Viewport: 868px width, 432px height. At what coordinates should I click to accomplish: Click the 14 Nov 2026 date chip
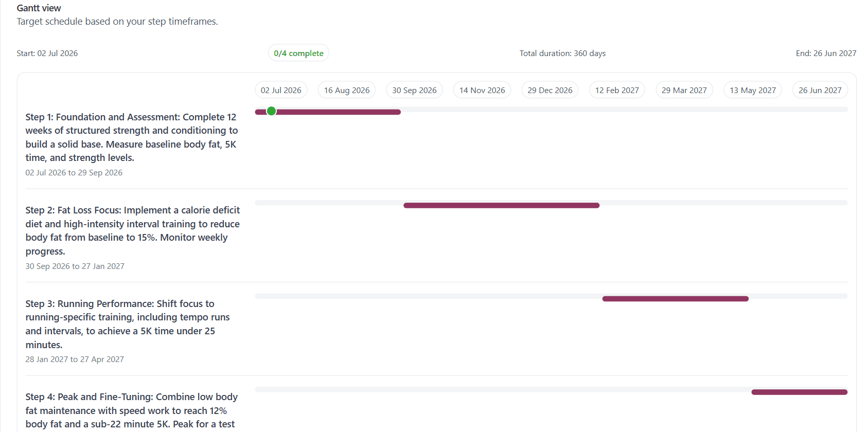[482, 90]
